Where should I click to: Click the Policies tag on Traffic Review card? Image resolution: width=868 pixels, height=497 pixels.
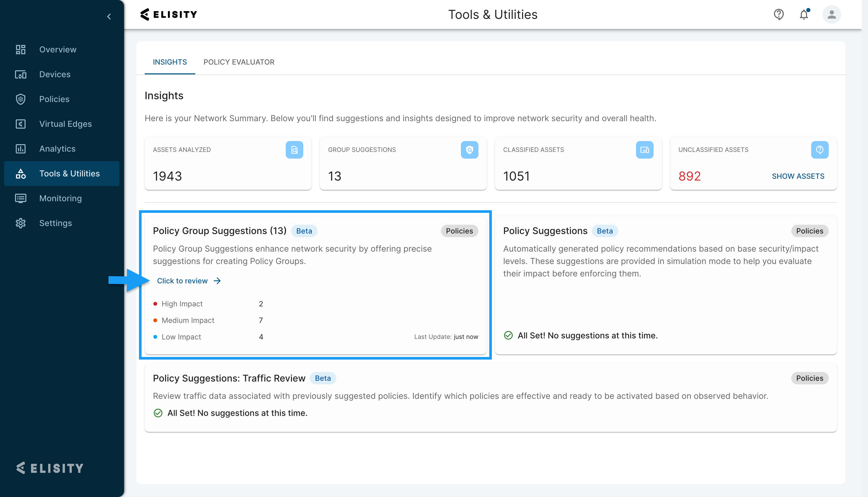pyautogui.click(x=810, y=378)
